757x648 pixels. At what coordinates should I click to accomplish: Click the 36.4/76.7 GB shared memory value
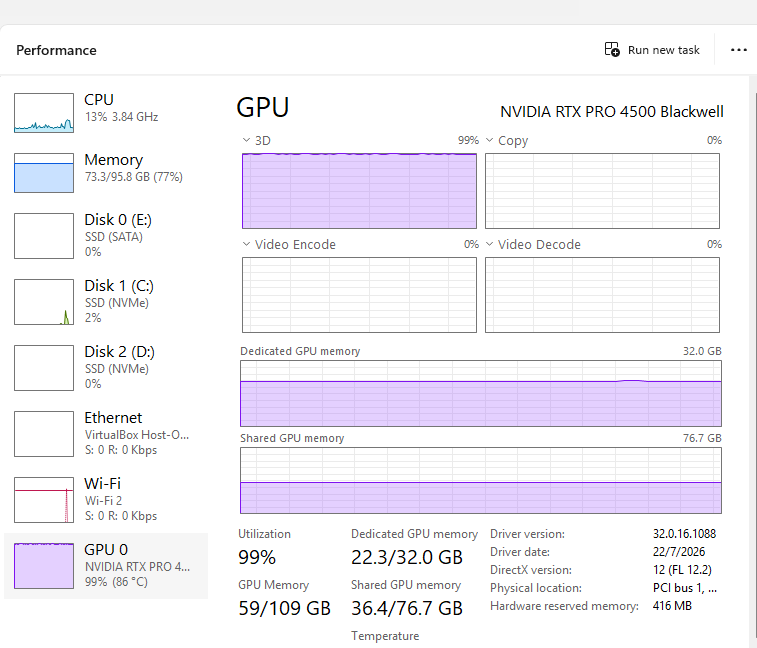407,608
